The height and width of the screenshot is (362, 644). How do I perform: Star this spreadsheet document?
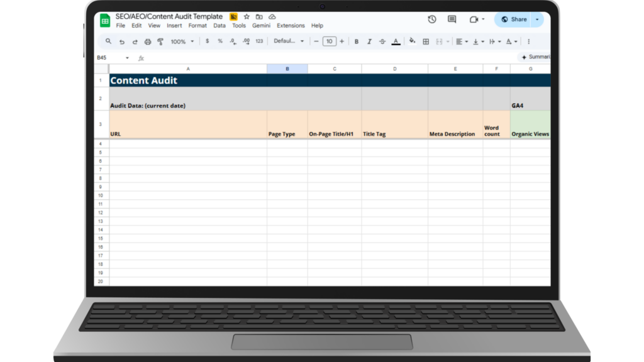[247, 17]
